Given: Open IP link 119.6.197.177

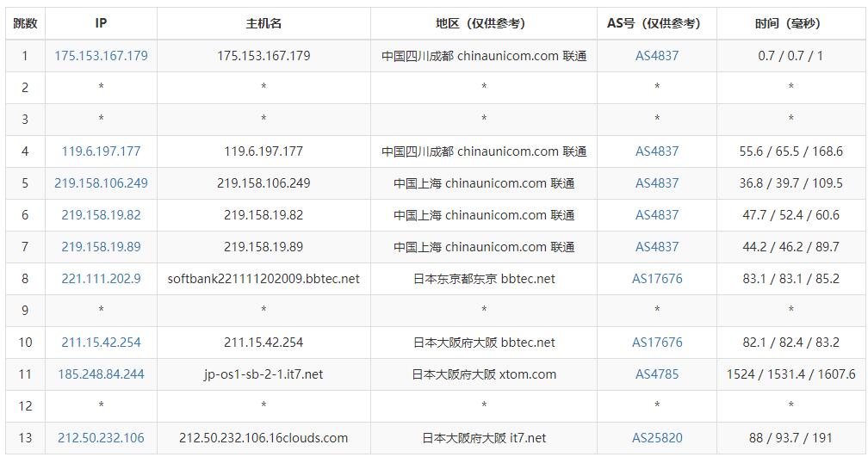Looking at the screenshot, I should tap(101, 151).
